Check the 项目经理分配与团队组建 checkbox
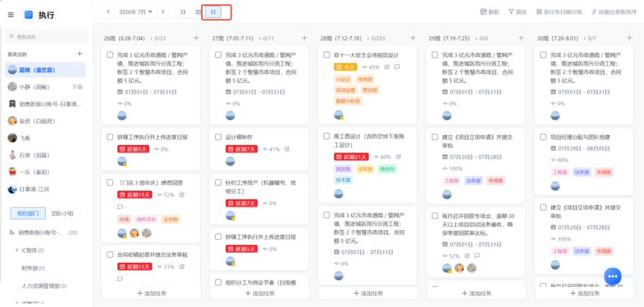The image size is (644, 307). coord(543,137)
